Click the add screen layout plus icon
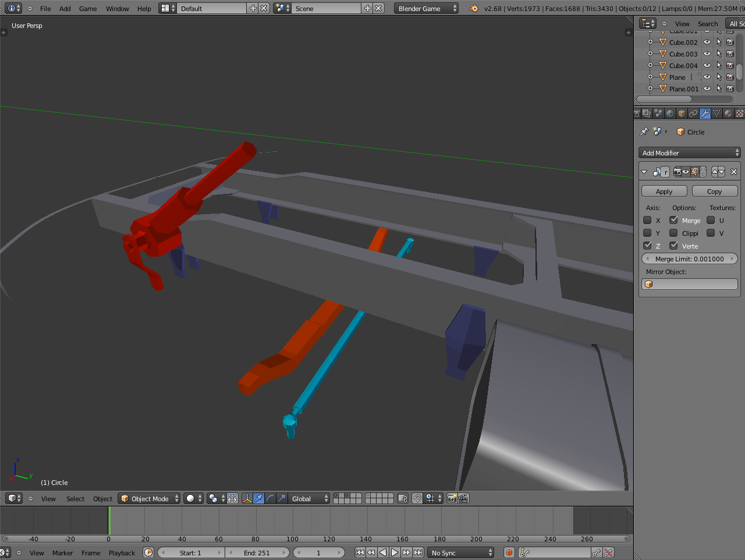Image resolution: width=745 pixels, height=560 pixels. (x=253, y=8)
